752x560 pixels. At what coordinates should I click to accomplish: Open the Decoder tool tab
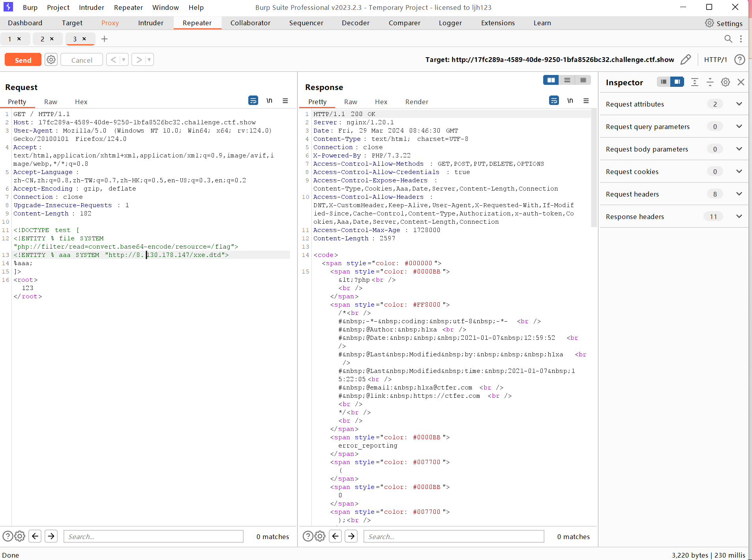[x=356, y=23]
